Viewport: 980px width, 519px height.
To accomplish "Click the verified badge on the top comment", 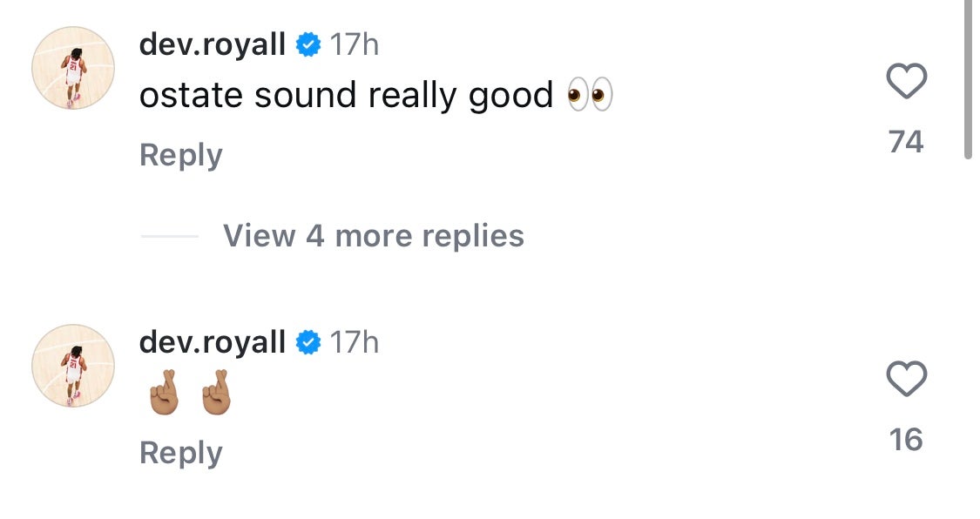I will click(308, 44).
